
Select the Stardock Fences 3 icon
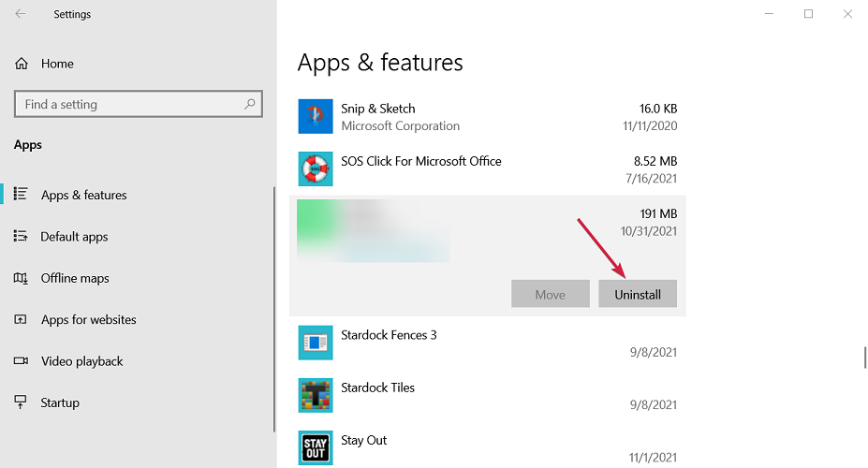316,343
